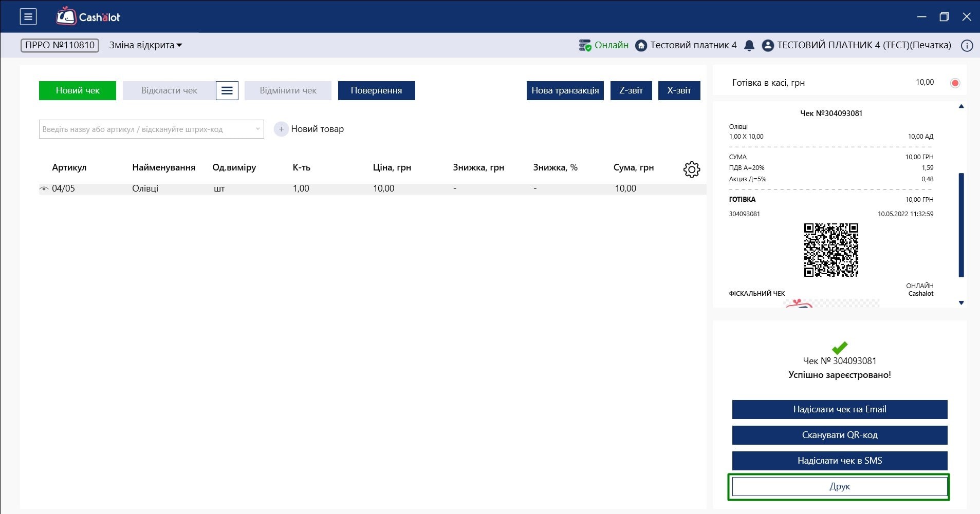Toggle eye icon on Олівці row
The width and height of the screenshot is (980, 514).
pos(44,189)
